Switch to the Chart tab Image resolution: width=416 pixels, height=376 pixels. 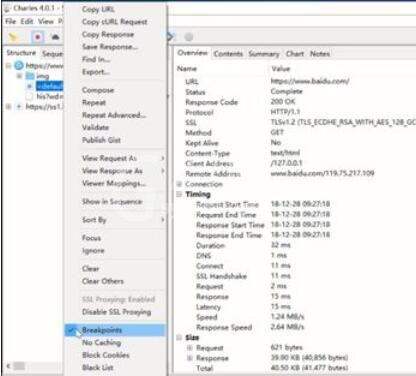[x=295, y=54]
